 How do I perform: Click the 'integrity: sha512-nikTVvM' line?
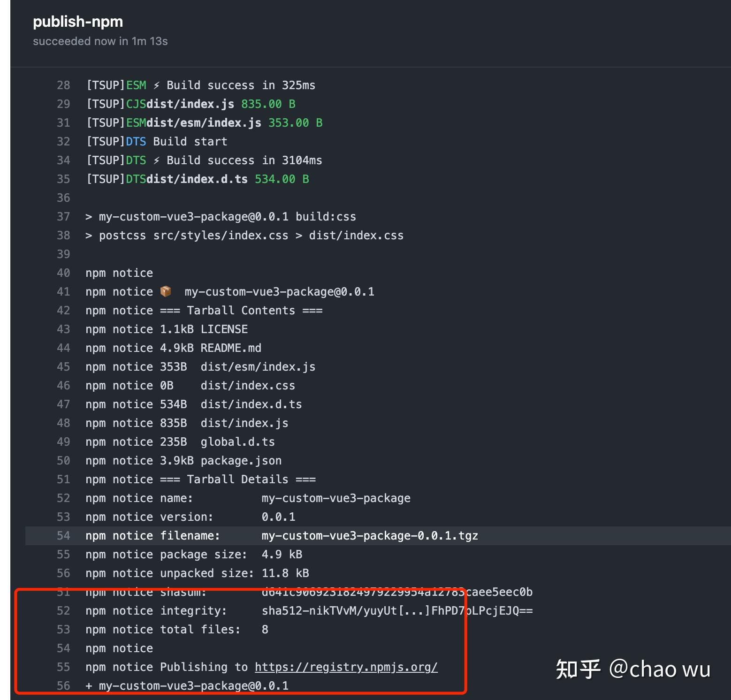pyautogui.click(x=309, y=611)
